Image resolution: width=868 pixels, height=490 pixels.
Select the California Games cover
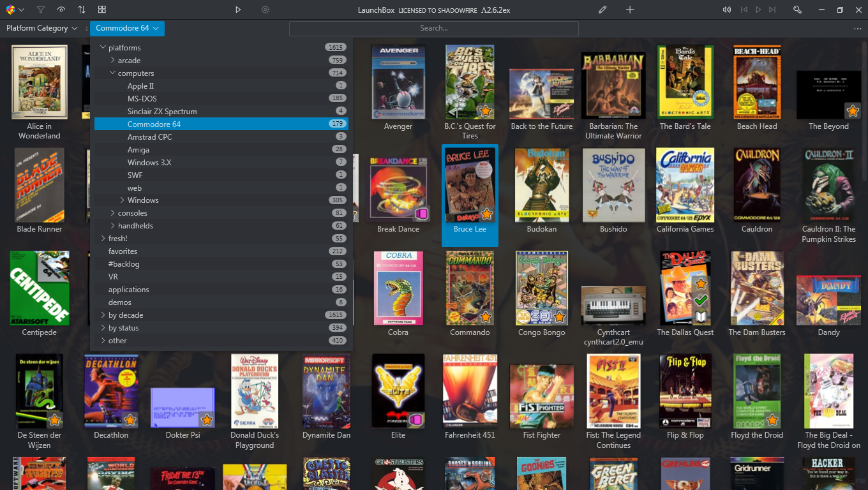click(685, 185)
